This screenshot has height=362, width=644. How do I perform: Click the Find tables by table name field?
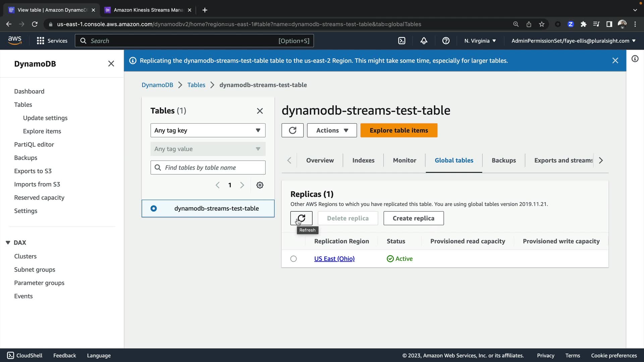click(x=213, y=168)
